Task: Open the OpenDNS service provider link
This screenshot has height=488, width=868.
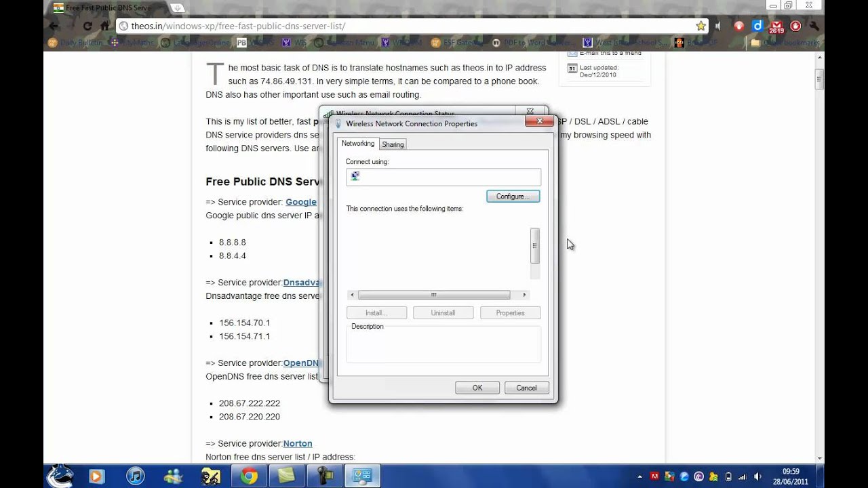Action: tap(301, 363)
